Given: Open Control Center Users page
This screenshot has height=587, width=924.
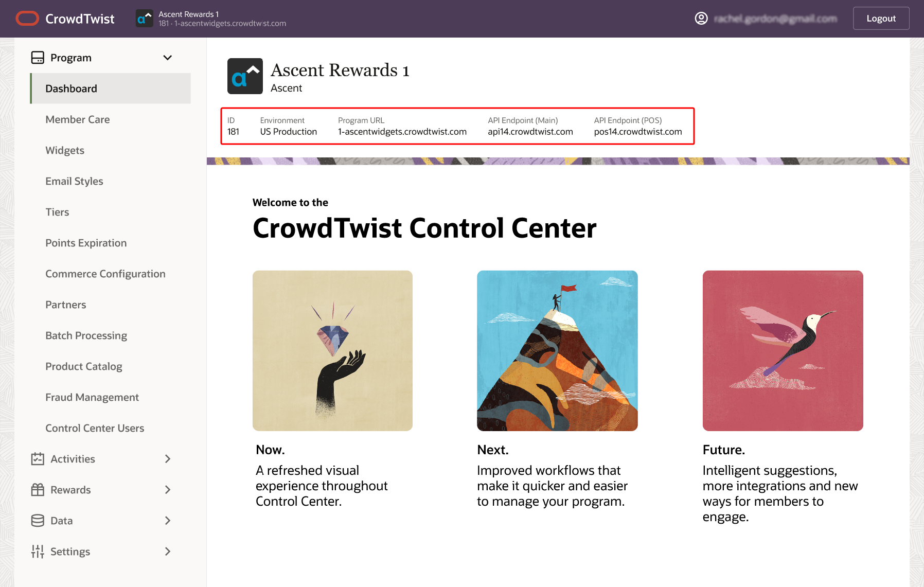Looking at the screenshot, I should click(x=95, y=428).
